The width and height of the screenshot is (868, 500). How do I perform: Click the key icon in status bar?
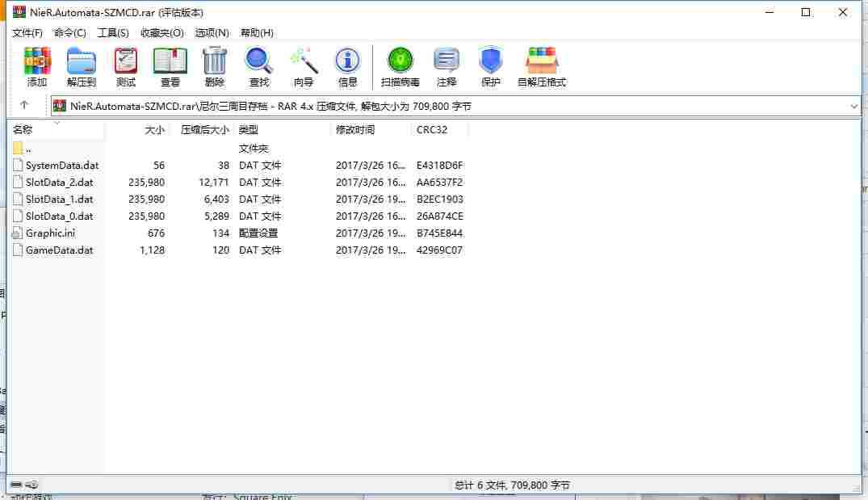pyautogui.click(x=32, y=485)
